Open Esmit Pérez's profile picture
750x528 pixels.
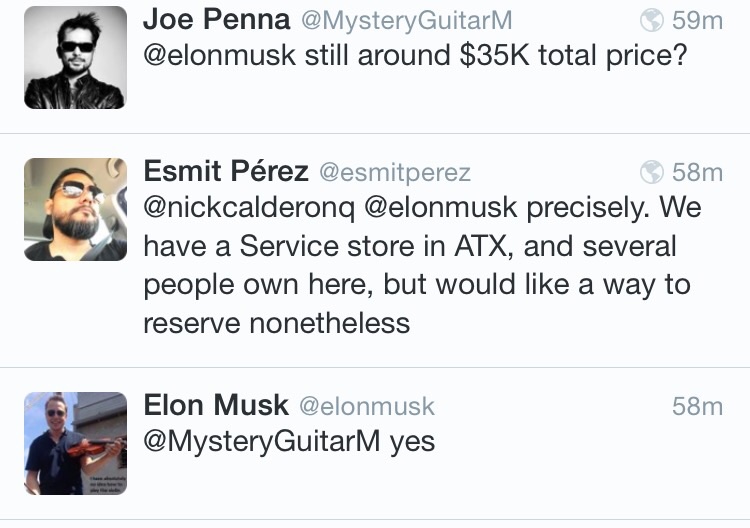tap(75, 209)
